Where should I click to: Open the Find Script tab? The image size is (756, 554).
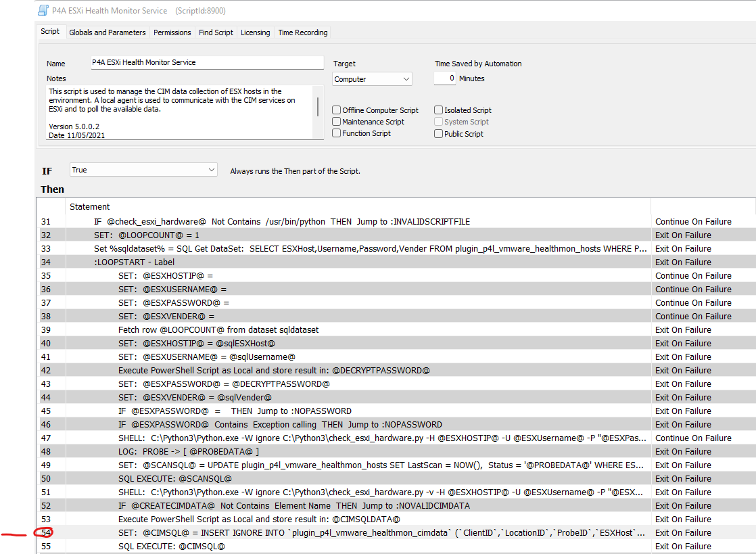pos(216,32)
